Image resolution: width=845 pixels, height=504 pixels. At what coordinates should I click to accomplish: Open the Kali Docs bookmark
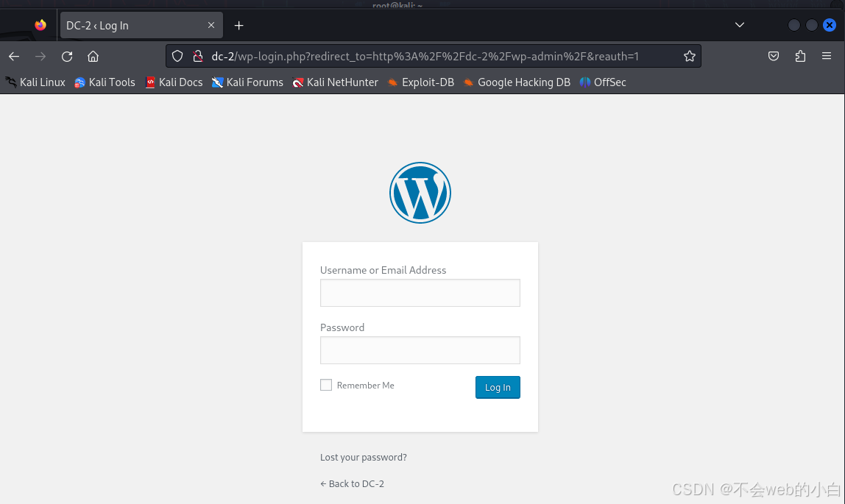point(174,82)
